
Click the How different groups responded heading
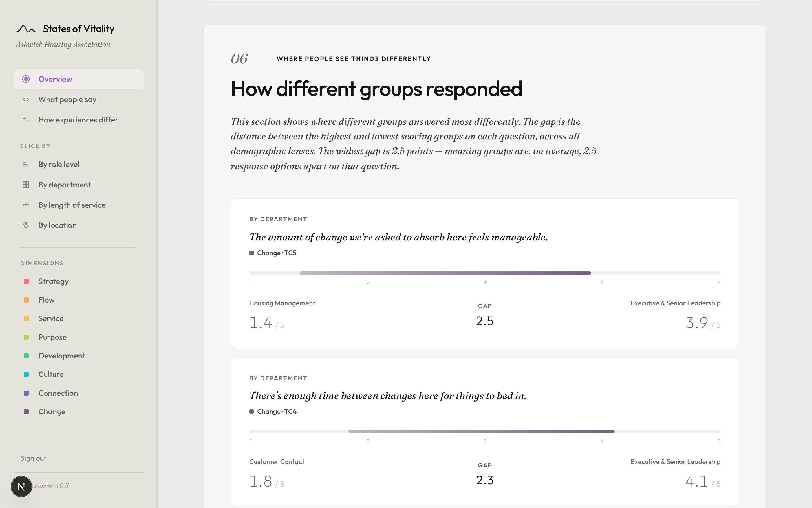(376, 89)
